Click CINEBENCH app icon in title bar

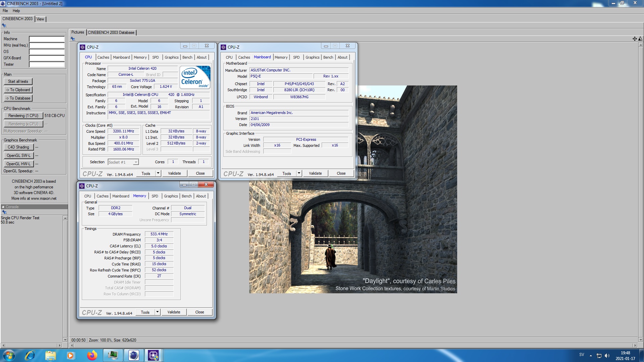[3, 3]
